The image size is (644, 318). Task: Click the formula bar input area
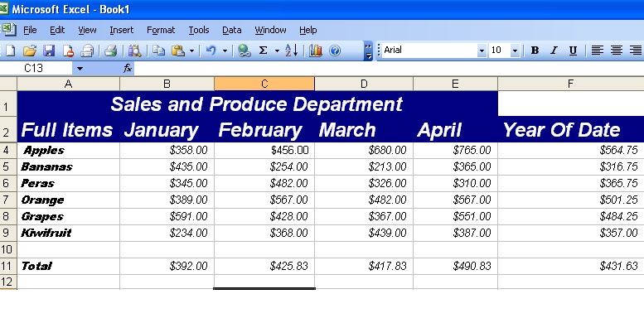389,68
